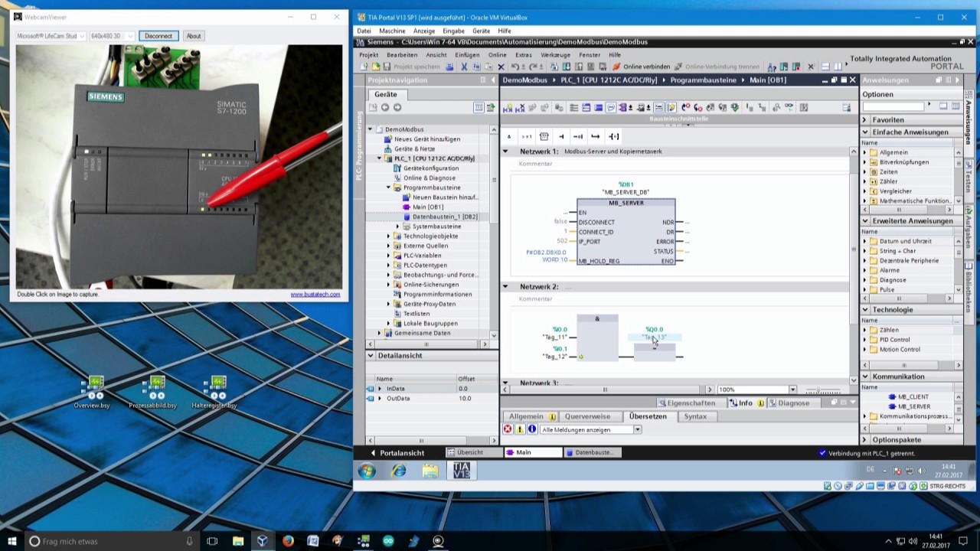The width and height of the screenshot is (980, 551).
Task: Click the cut scissors icon
Action: coord(464,67)
